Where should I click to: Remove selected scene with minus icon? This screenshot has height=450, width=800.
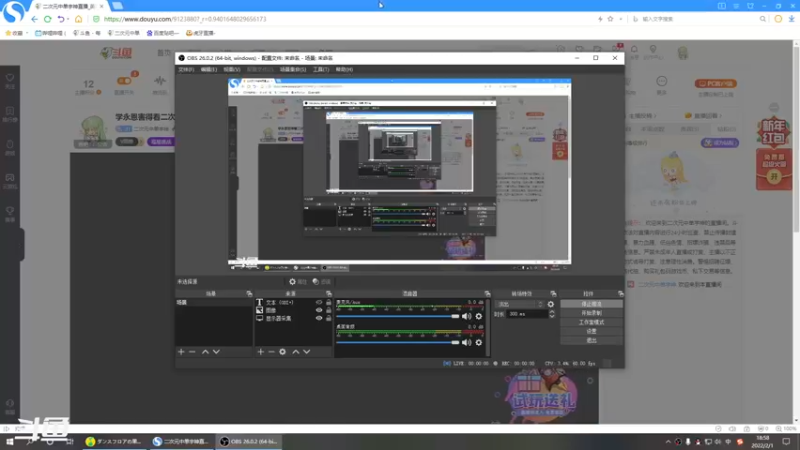click(192, 352)
